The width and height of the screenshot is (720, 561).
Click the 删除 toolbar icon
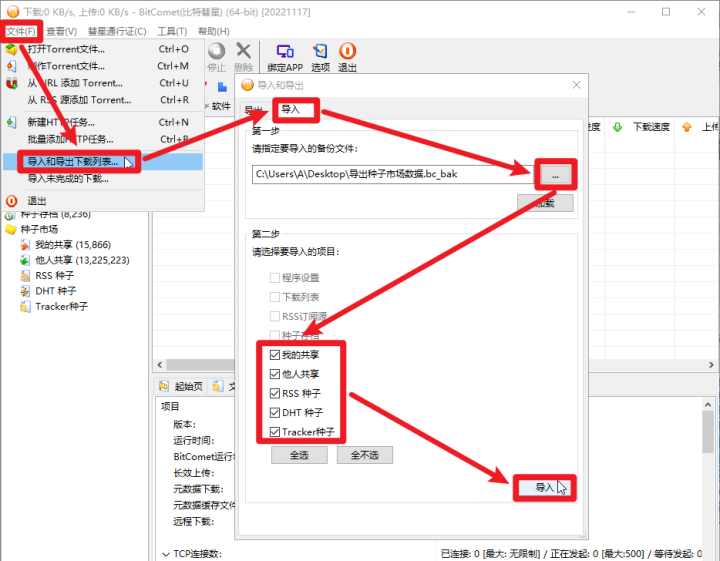[243, 57]
